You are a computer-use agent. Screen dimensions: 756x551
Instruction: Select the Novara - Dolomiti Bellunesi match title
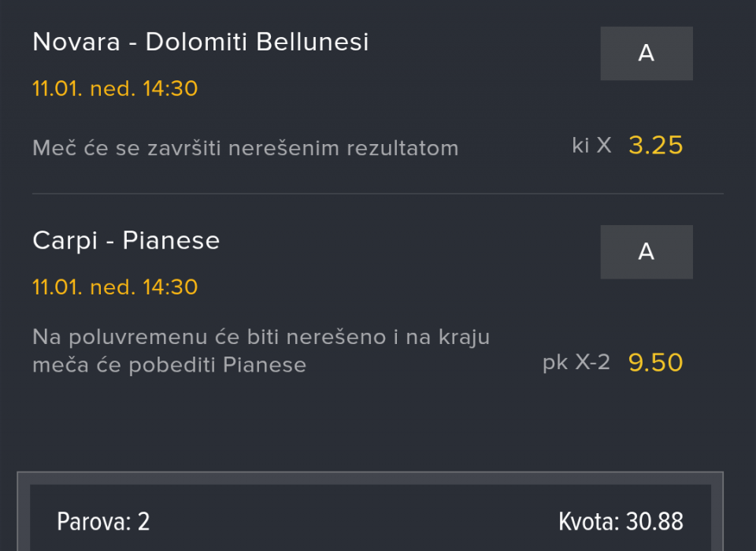[x=201, y=43]
